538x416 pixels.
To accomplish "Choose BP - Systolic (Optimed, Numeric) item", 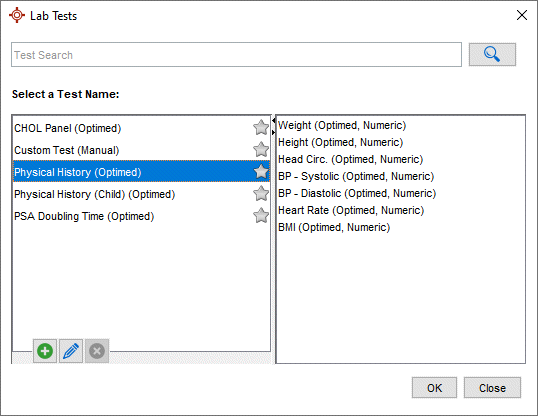I will coord(356,176).
